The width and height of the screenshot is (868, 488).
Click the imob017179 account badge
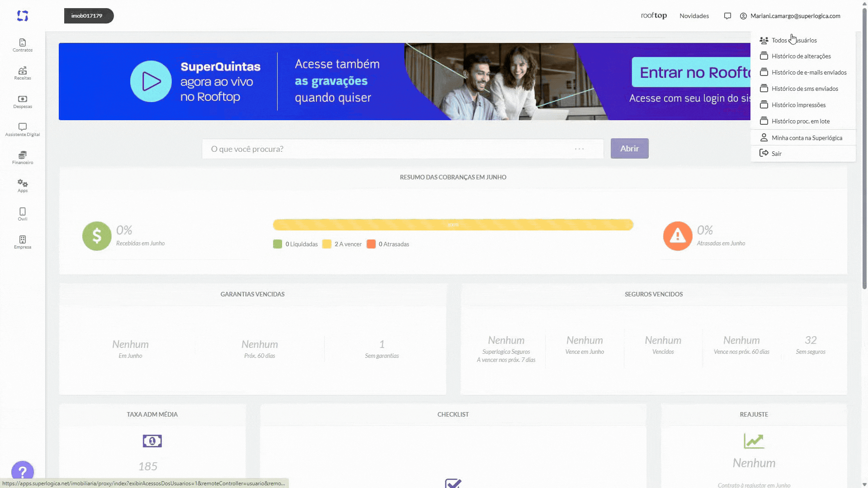click(89, 16)
